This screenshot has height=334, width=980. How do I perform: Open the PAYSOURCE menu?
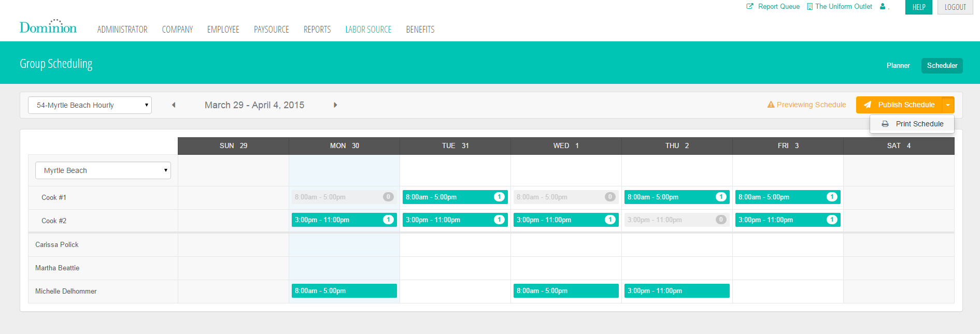point(272,30)
